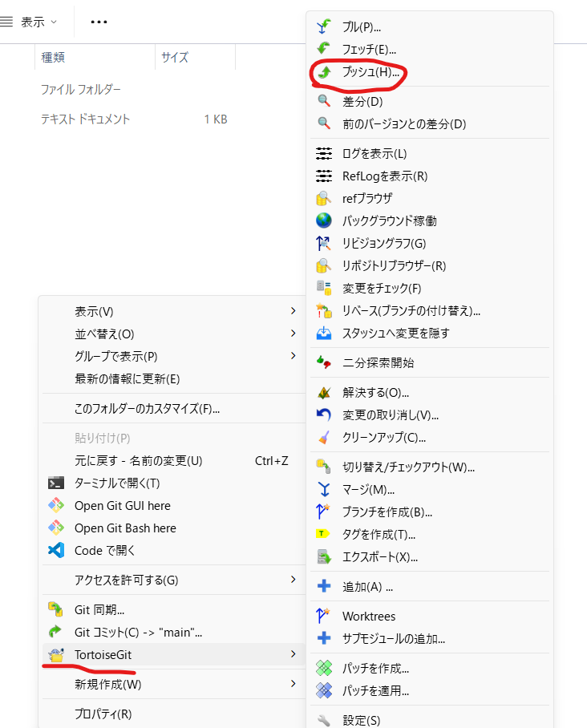Click the broom icon for クリーンアップ(C)
Viewport: 587px width, 728px height.
click(x=324, y=437)
